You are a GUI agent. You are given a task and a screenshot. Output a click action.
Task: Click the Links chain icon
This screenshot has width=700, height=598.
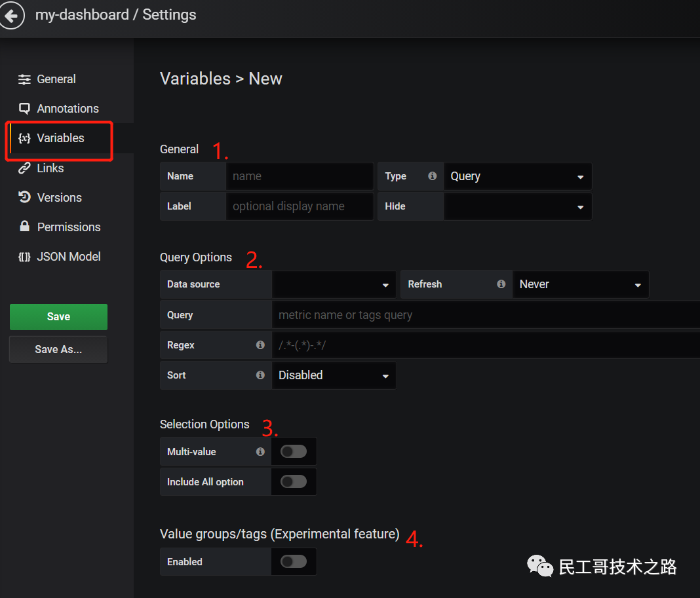(x=24, y=168)
